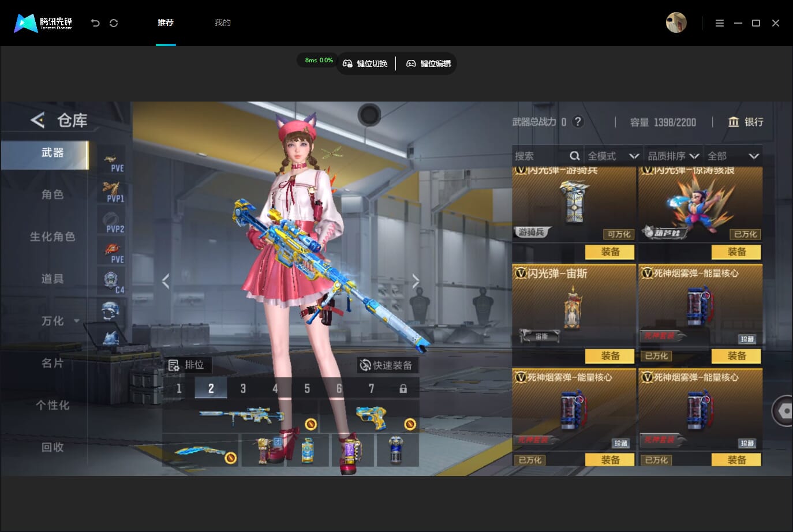
Task: Select the 角色 sidebar category
Action: pos(53,194)
